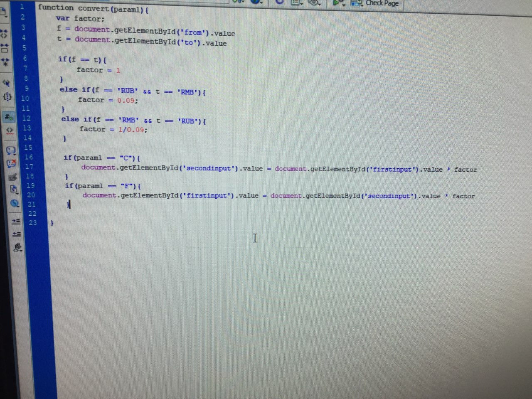Toggle line numbers with the hash icon

8,118
